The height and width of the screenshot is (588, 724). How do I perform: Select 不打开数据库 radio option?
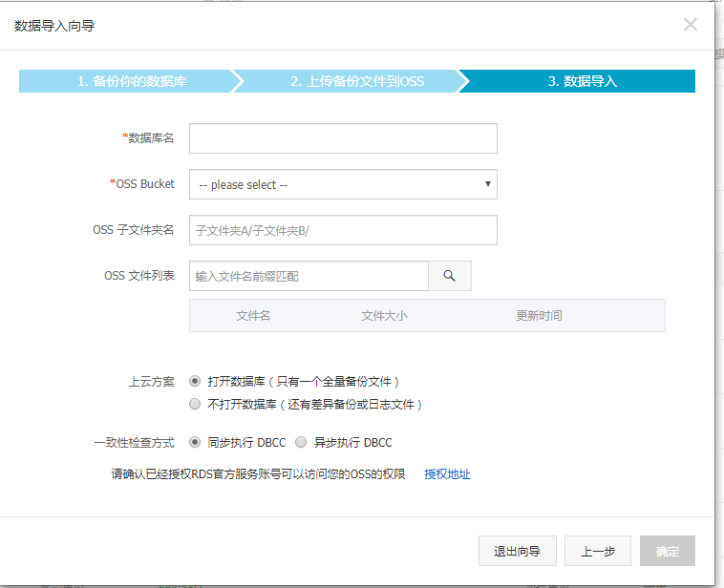pyautogui.click(x=195, y=405)
